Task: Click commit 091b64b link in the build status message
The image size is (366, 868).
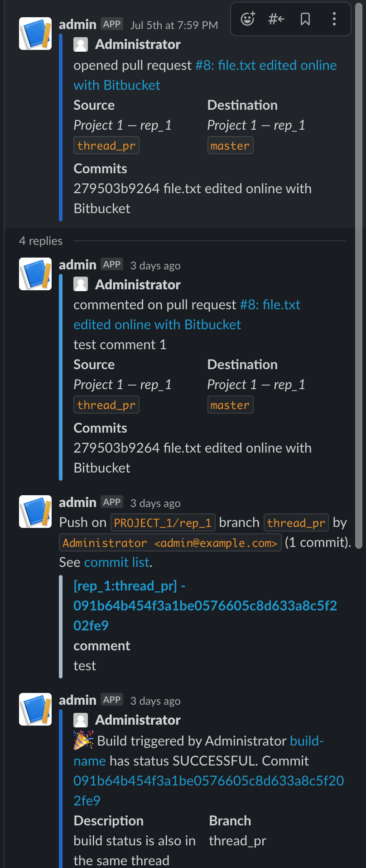Action: click(208, 781)
